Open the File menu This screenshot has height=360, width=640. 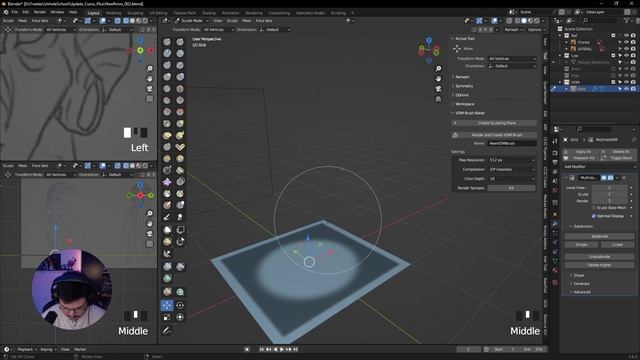click(x=15, y=12)
